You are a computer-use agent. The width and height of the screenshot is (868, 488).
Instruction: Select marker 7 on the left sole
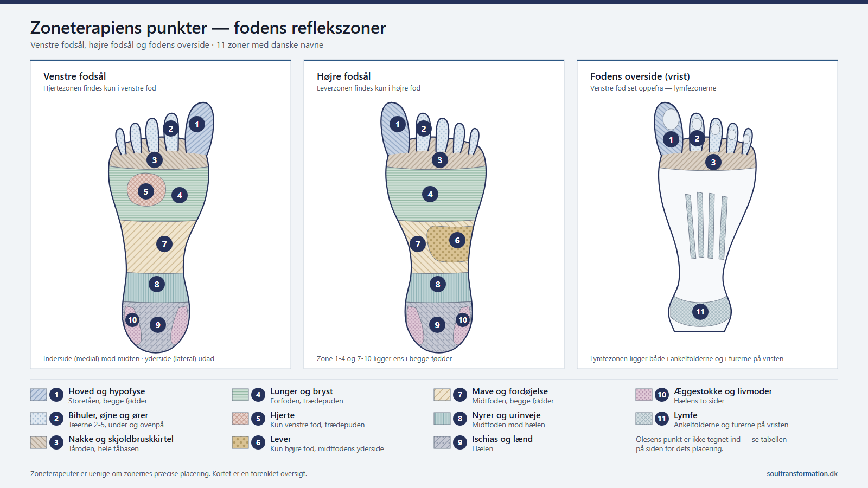164,244
